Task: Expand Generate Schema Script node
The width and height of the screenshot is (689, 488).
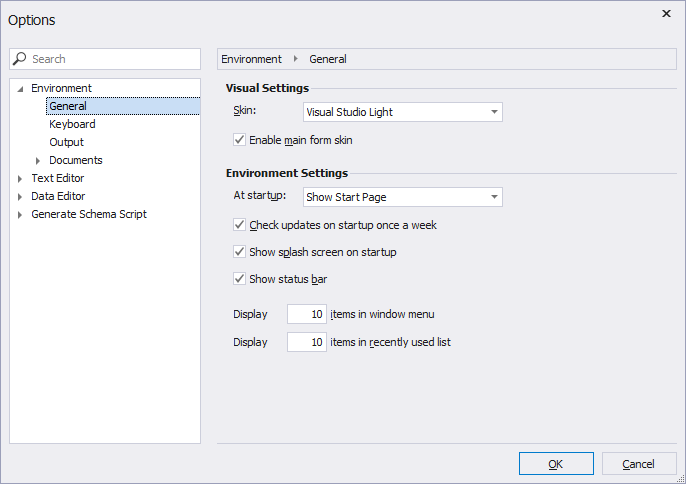Action: [20, 215]
